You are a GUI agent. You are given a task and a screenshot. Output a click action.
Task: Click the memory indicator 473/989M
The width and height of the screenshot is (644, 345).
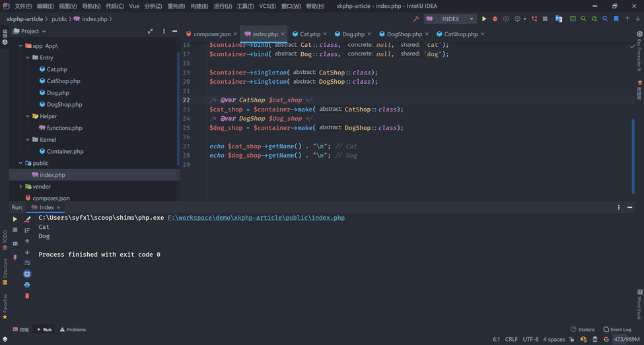[x=627, y=340]
